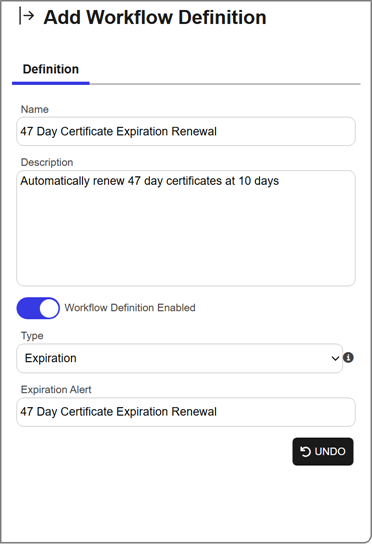372x544 pixels.
Task: Click the UNDO button
Action: click(x=323, y=451)
